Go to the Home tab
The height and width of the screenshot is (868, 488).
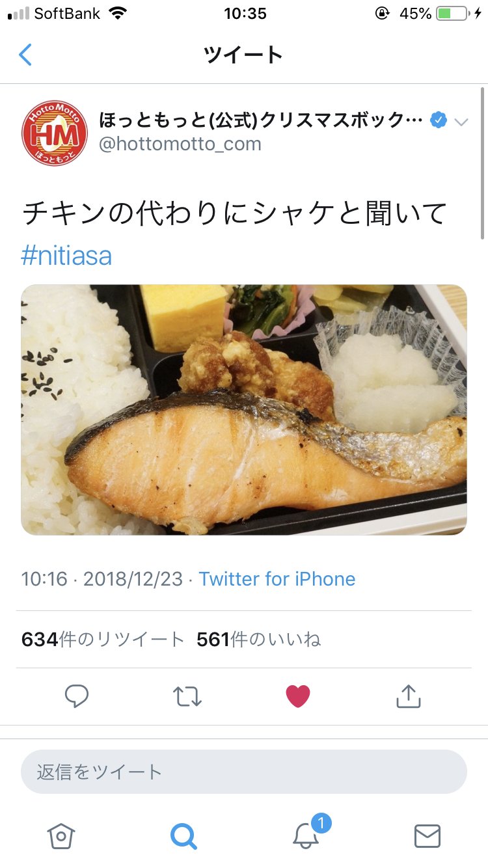tap(61, 835)
